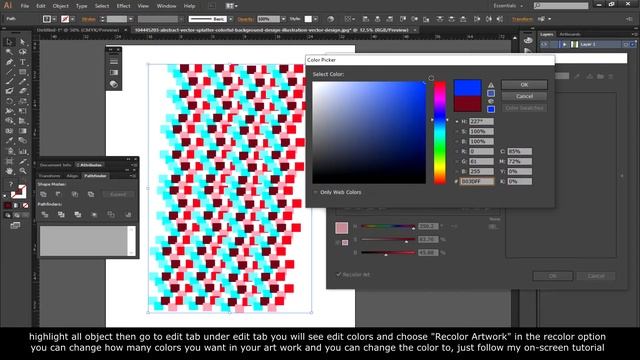Open the Effect menu
Image resolution: width=640 pixels, height=360 pixels.
(123, 6)
